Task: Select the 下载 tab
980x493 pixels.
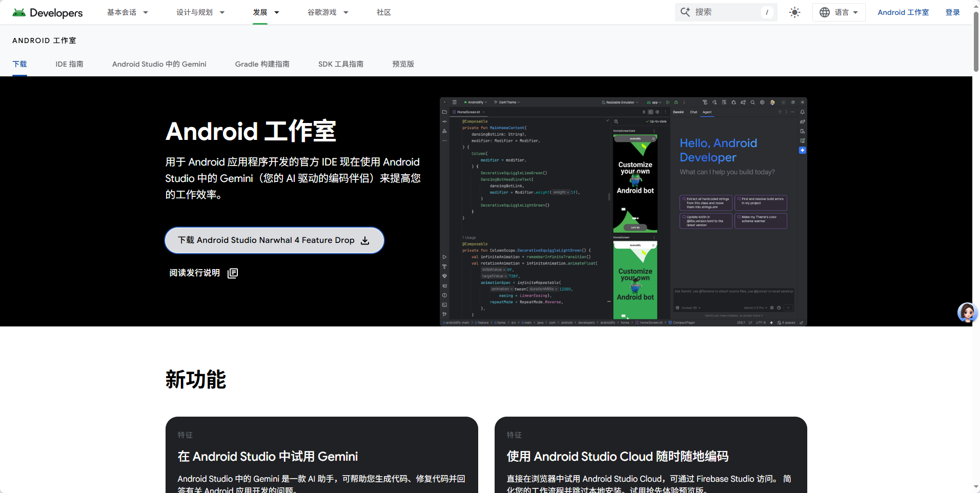Action: tap(19, 64)
